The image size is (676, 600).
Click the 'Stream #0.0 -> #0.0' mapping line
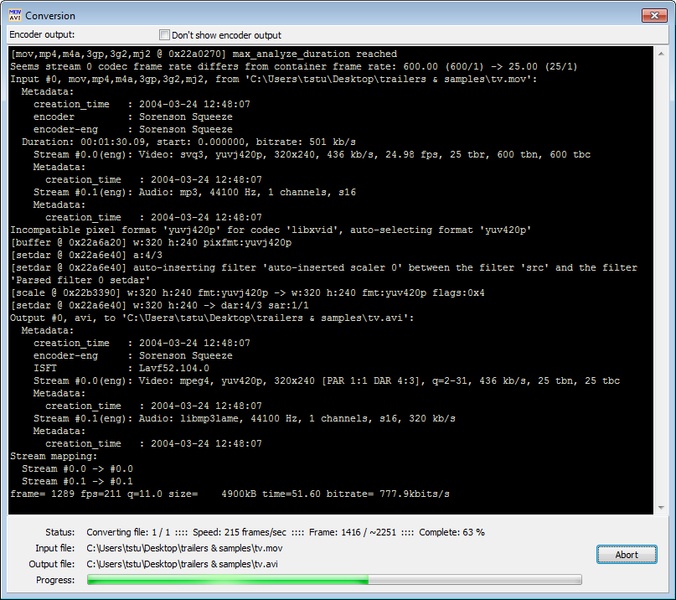click(x=77, y=469)
